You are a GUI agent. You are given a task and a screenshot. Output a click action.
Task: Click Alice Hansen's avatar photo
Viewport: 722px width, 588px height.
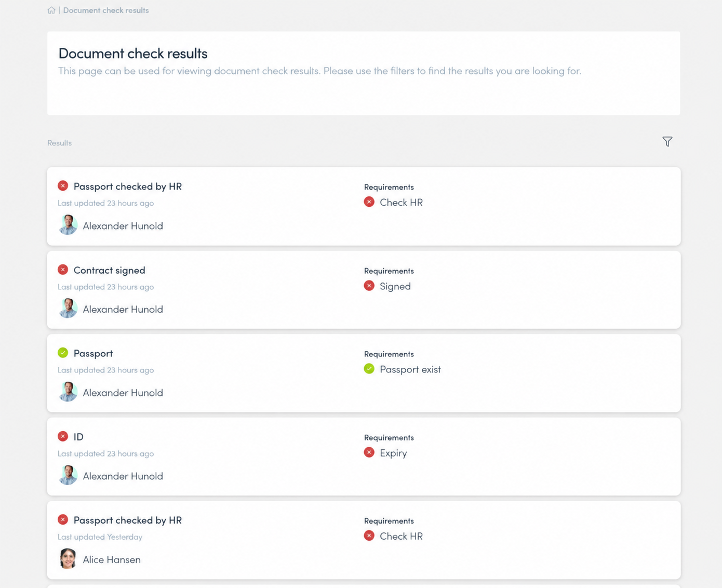[68, 559]
